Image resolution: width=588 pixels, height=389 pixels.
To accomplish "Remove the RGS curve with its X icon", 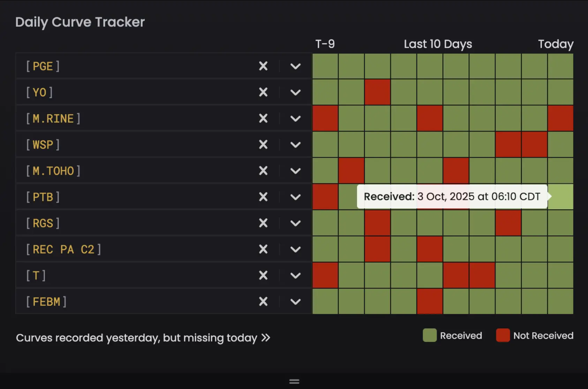I will click(263, 223).
